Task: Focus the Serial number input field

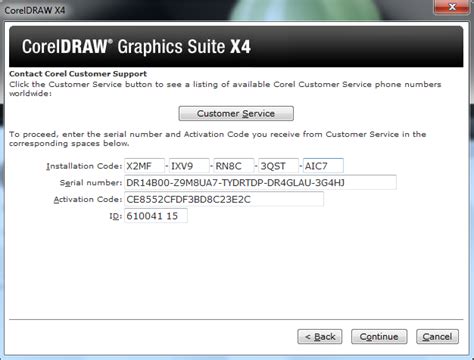Action: 260,182
